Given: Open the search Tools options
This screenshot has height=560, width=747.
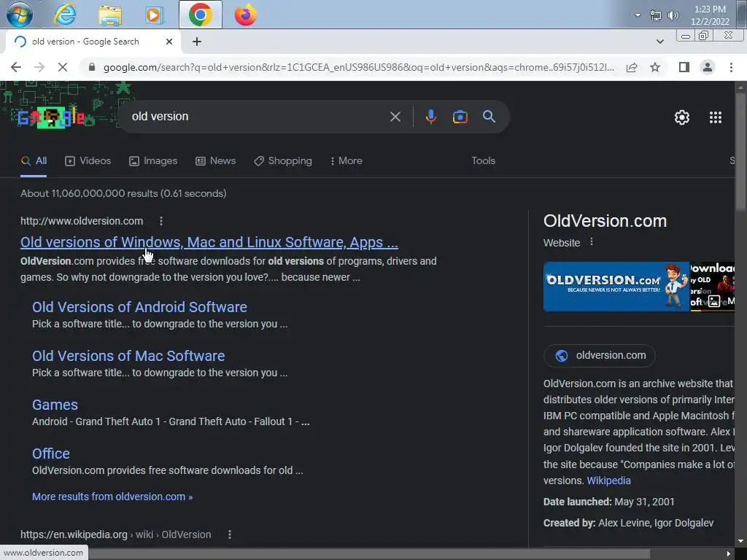Looking at the screenshot, I should pos(483,161).
